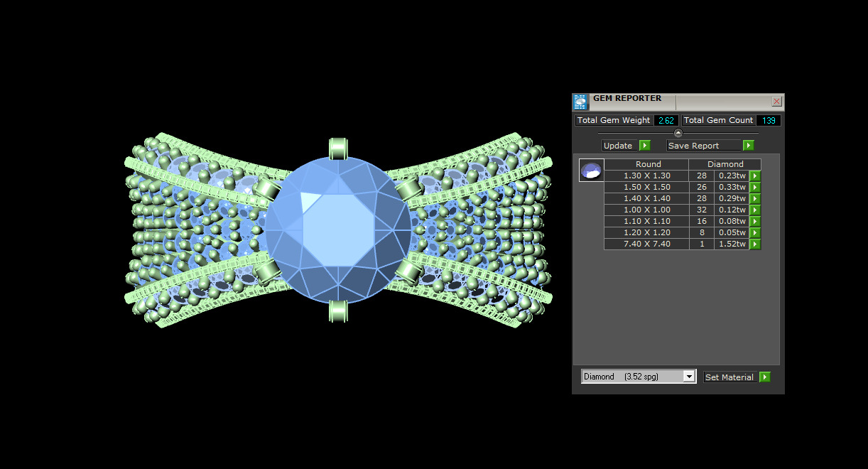Click the 0.23tw weight cell
This screenshot has width=868, height=469.
pyautogui.click(x=732, y=176)
